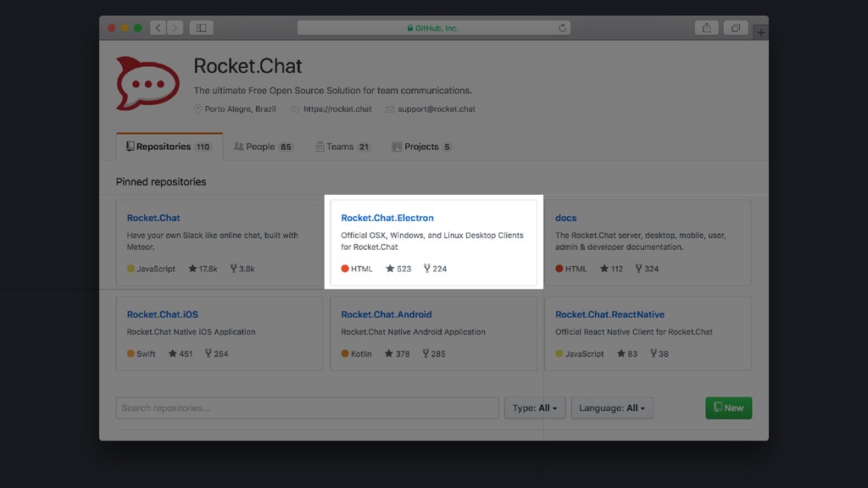Click fork count 38 on Rocket.Chat.ReactNative
The image size is (868, 488).
click(659, 353)
